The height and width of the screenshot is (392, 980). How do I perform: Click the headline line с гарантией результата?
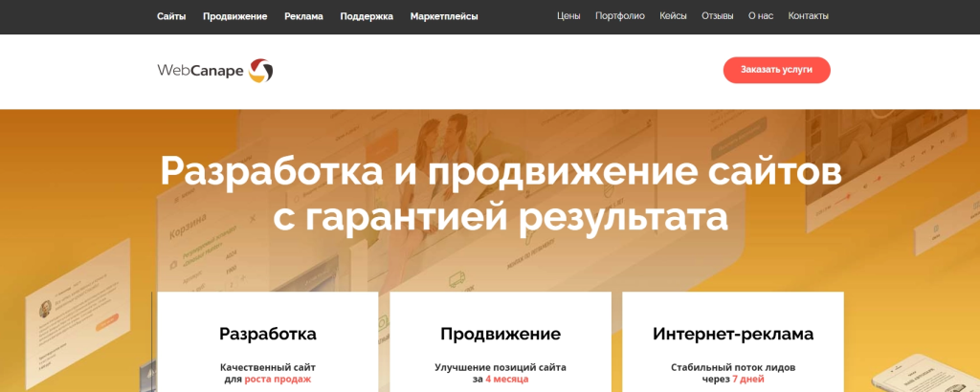click(x=501, y=217)
